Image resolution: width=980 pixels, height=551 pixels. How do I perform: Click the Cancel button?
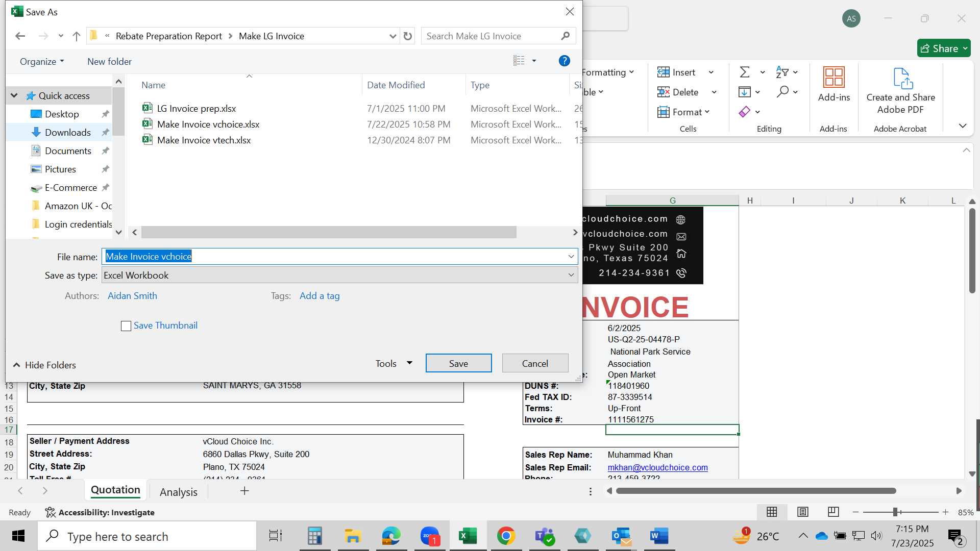(535, 363)
